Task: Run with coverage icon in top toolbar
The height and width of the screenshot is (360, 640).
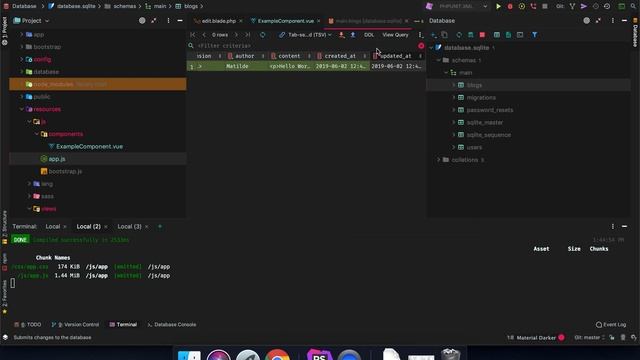Action: click(522, 7)
